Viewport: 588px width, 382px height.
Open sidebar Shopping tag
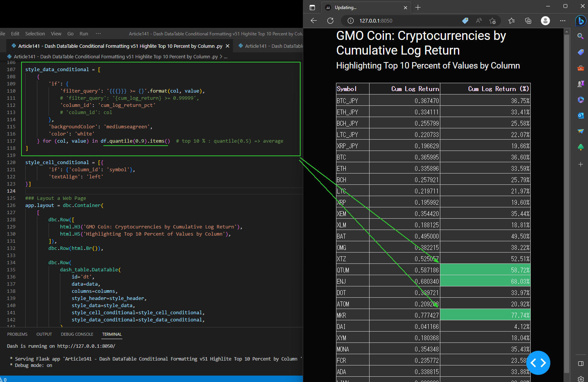tap(580, 52)
